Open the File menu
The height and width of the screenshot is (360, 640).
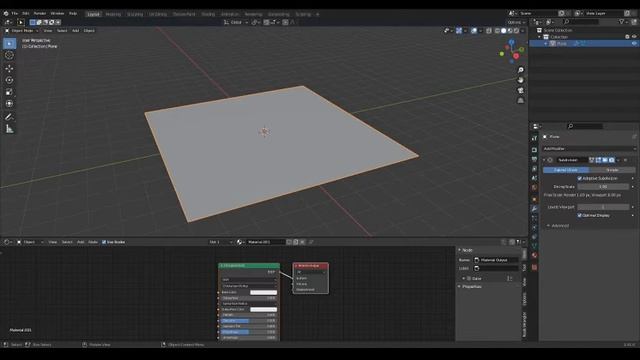[x=15, y=13]
